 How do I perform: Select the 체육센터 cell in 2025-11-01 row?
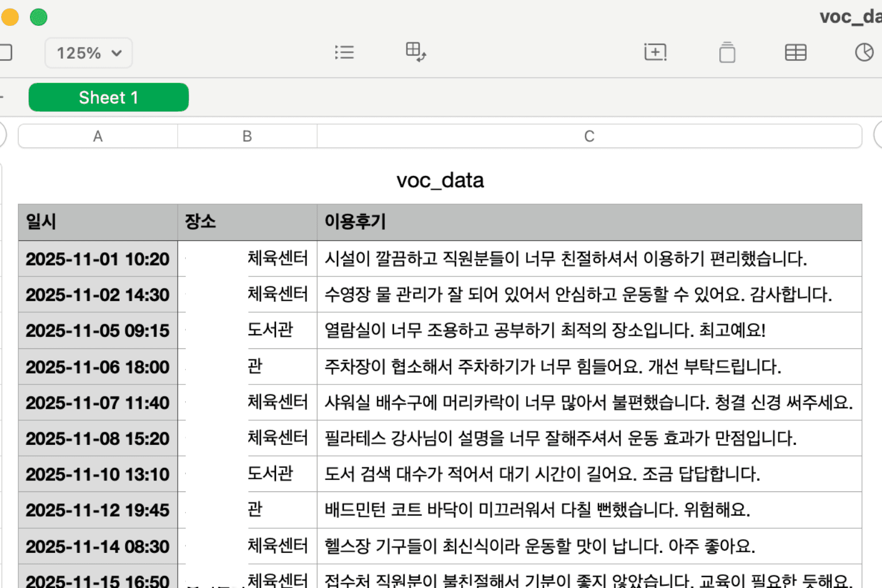click(247, 259)
